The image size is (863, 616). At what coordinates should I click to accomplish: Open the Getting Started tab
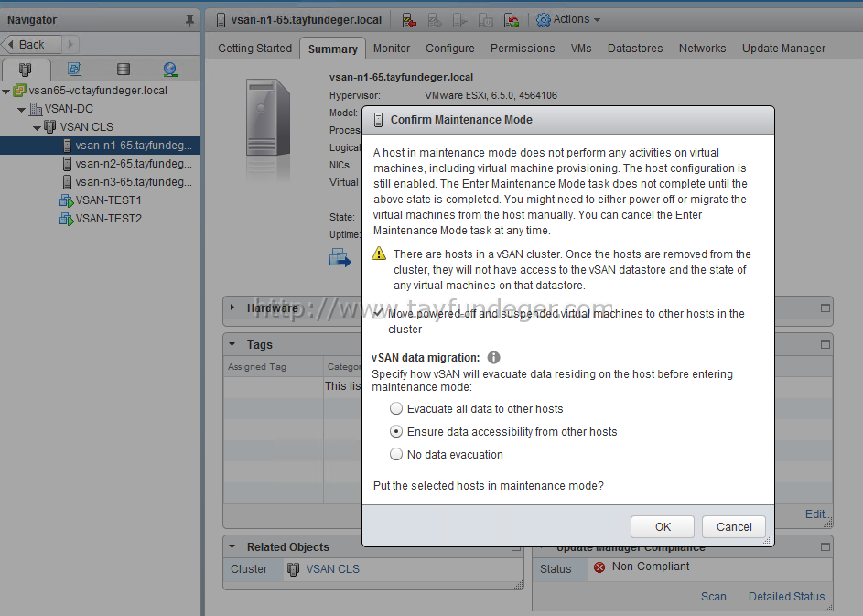pos(254,49)
